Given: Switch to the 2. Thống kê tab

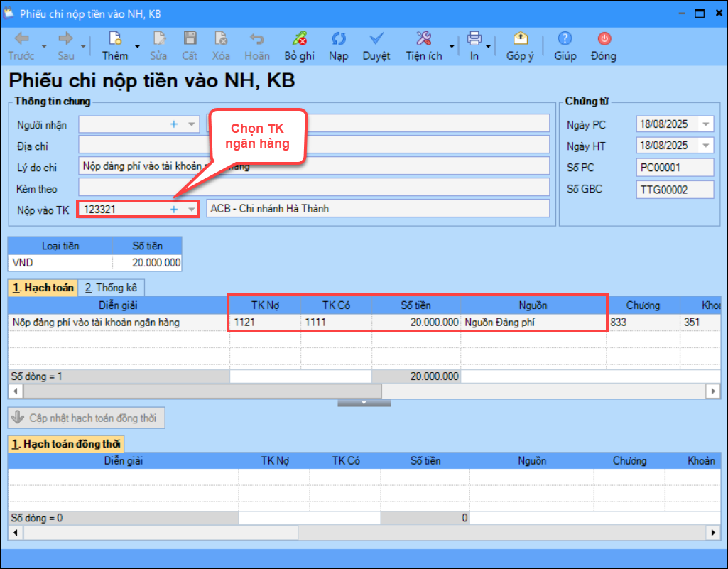Looking at the screenshot, I should coord(111,288).
